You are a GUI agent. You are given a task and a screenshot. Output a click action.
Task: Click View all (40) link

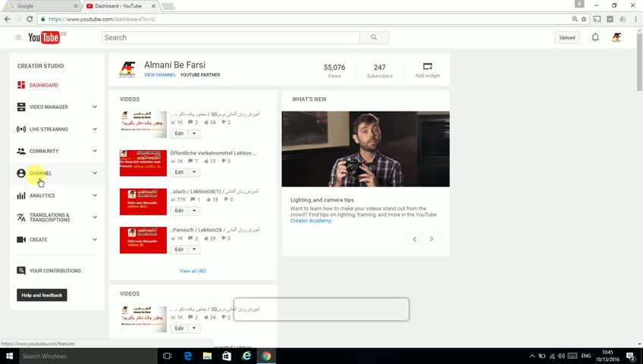193,271
